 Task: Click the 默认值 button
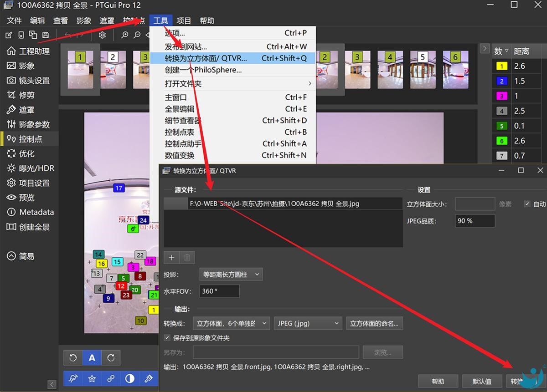pyautogui.click(x=482, y=381)
